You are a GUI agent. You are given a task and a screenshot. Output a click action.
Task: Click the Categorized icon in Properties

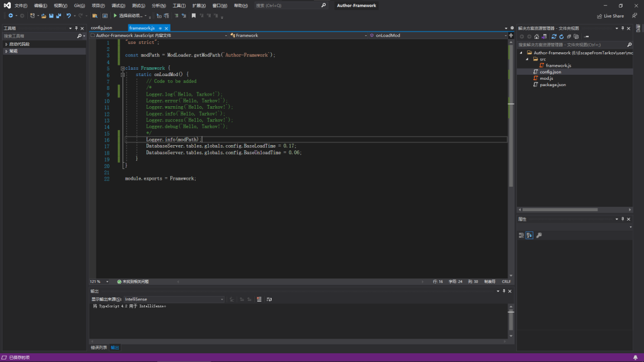[x=521, y=235]
